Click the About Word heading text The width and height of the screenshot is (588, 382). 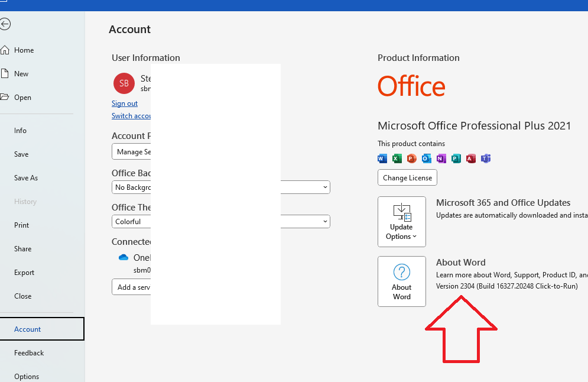point(460,263)
